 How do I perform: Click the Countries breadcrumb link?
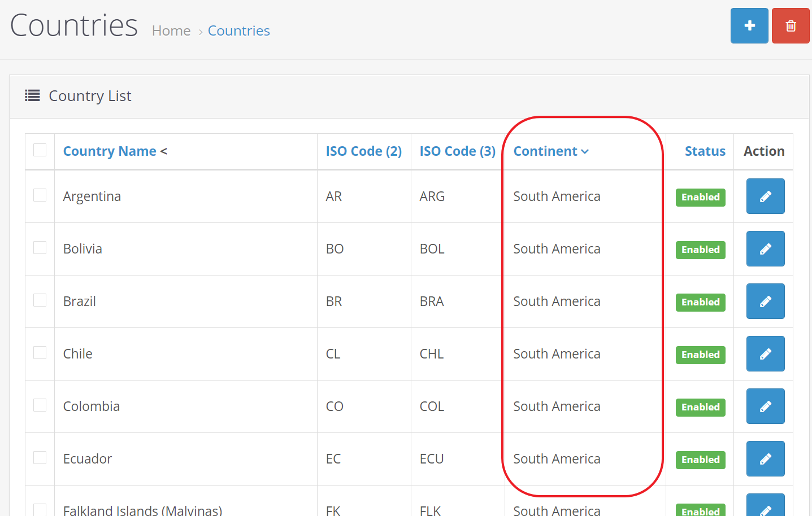(238, 31)
